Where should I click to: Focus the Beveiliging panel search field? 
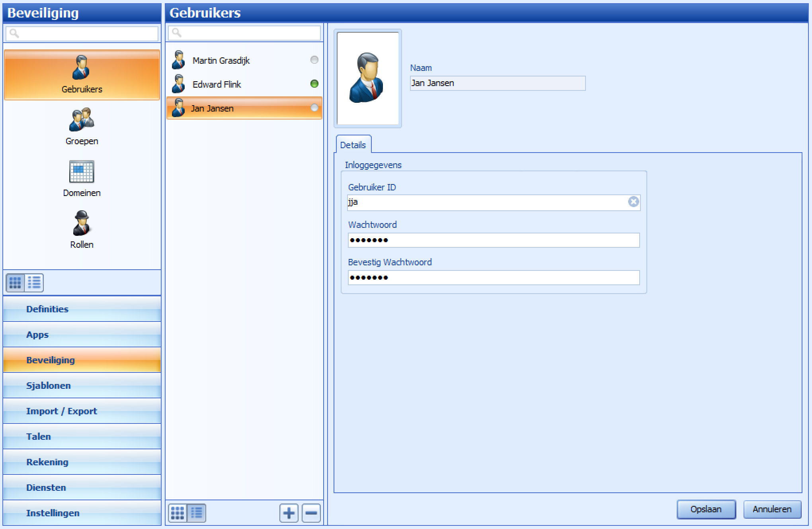tap(82, 34)
